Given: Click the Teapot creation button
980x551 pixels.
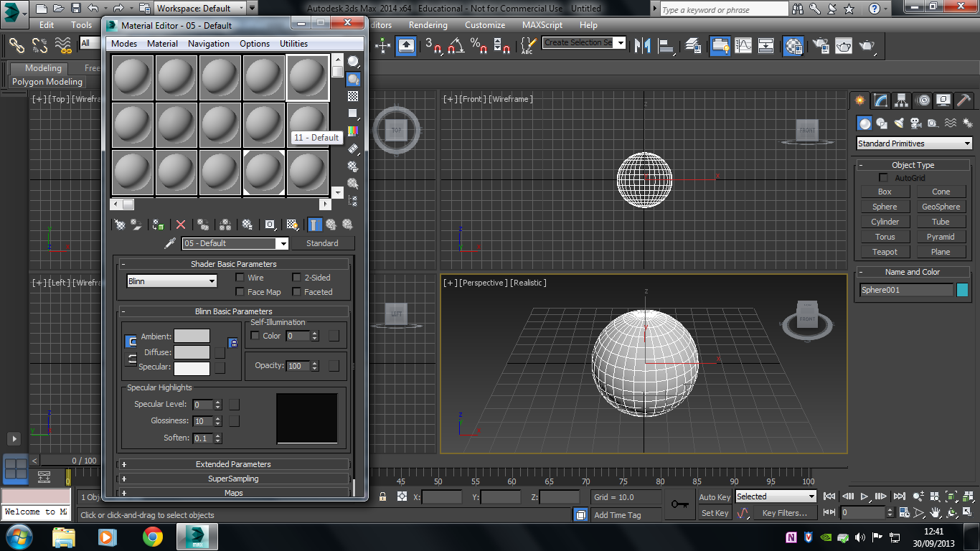Looking at the screenshot, I should click(885, 251).
